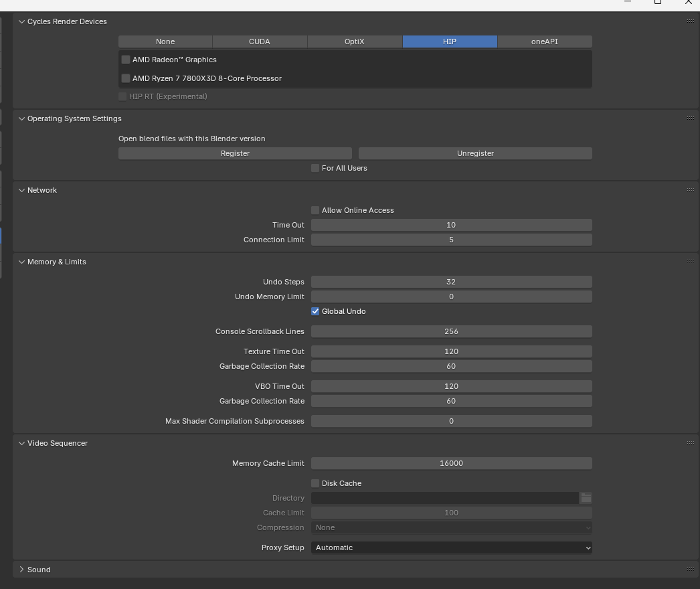
Task: Open the Compression dropdown
Action: pyautogui.click(x=451, y=527)
